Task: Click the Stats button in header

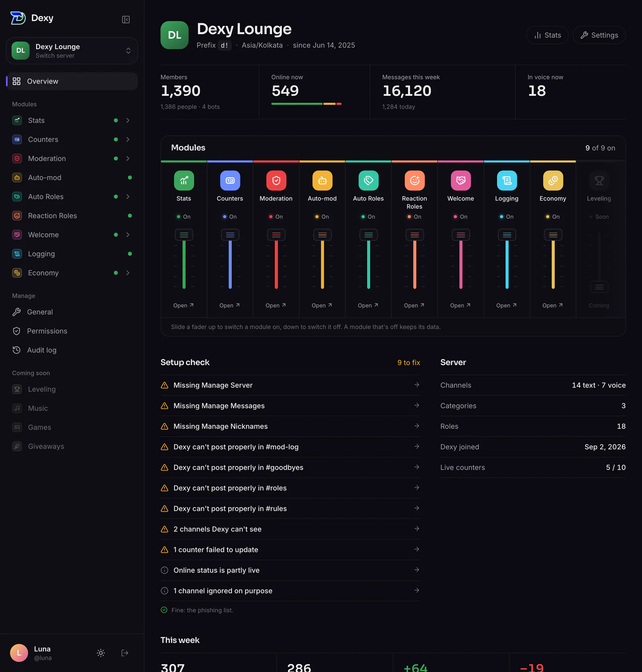Action: [547, 35]
